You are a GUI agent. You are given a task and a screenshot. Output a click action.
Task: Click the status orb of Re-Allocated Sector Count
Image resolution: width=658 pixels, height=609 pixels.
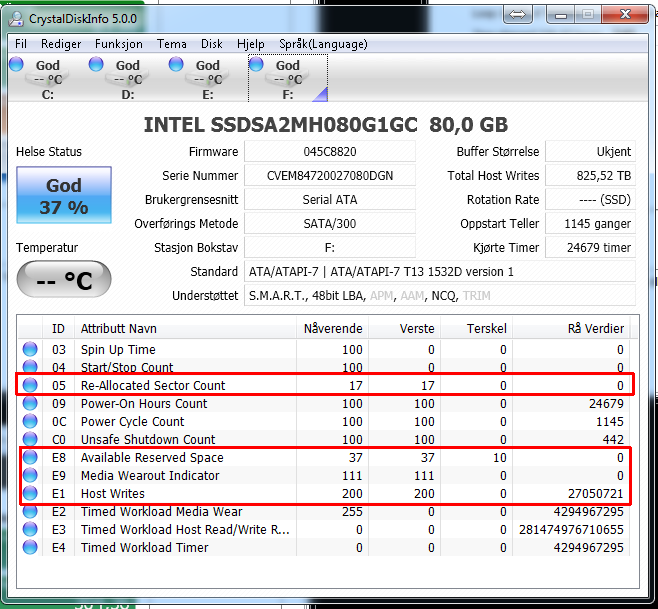(x=30, y=385)
